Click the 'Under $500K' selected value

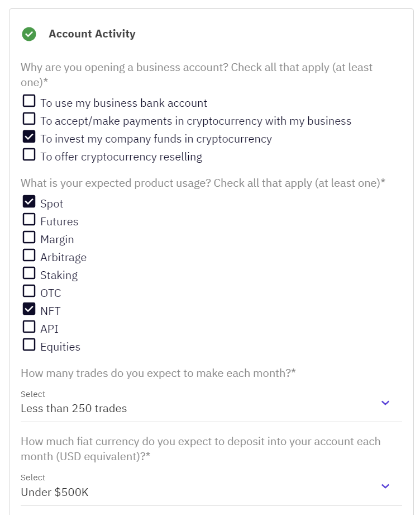tap(54, 493)
